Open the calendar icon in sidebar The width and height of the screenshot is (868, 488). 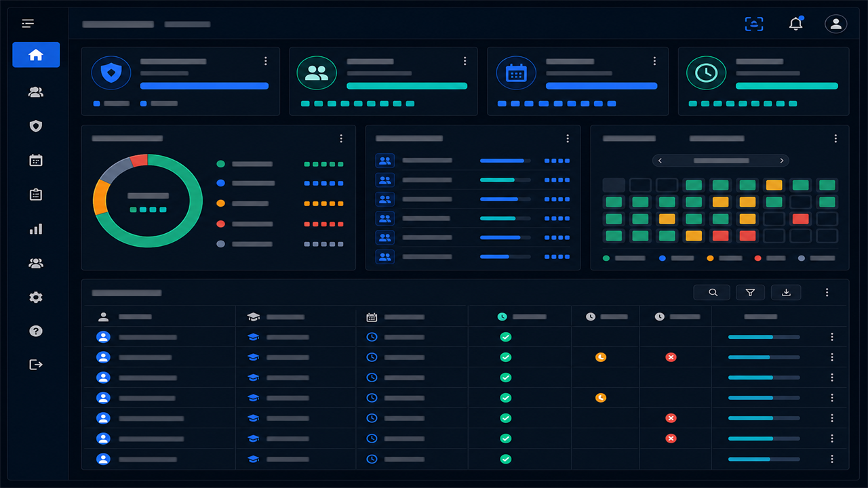(36, 160)
